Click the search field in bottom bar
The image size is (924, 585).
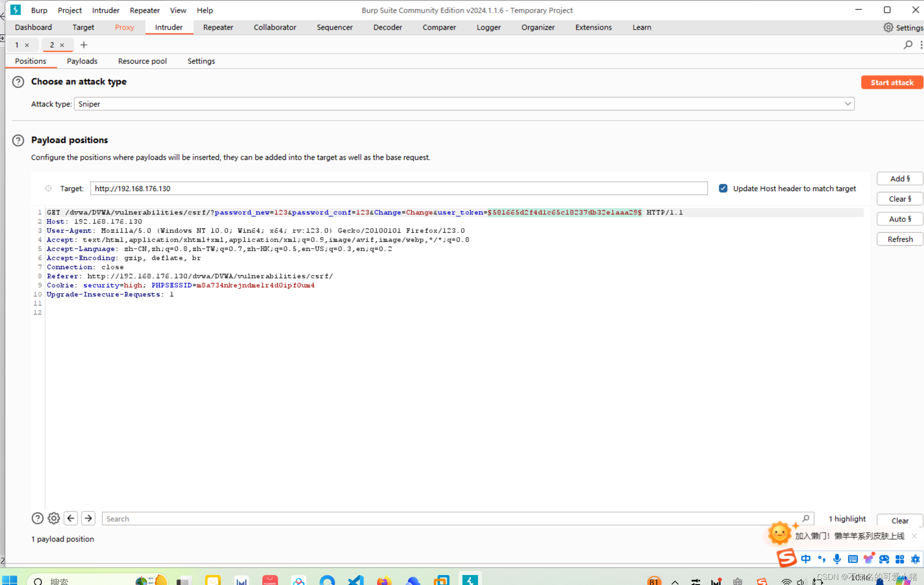pos(455,518)
